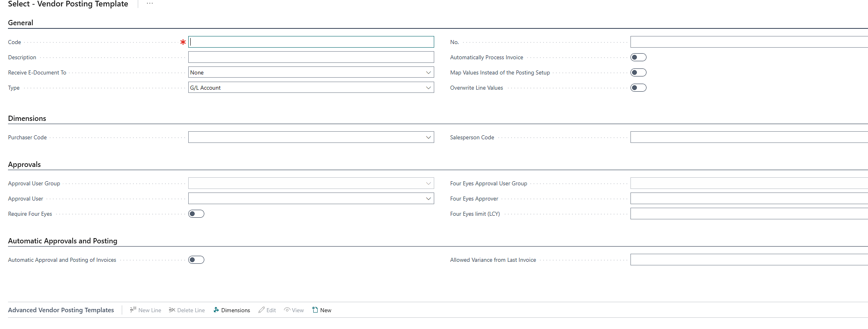The width and height of the screenshot is (868, 329).
Task: Click the Salesperson Code field
Action: click(x=749, y=137)
